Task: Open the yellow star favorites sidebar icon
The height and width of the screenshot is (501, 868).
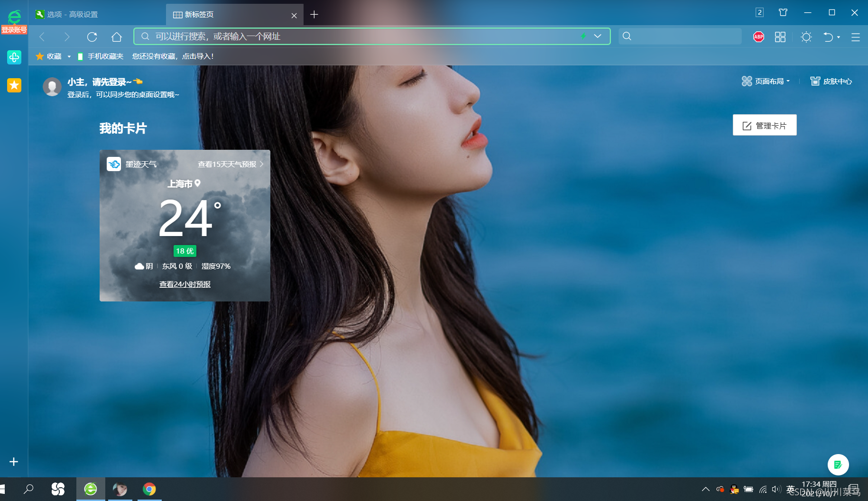Action: click(14, 85)
